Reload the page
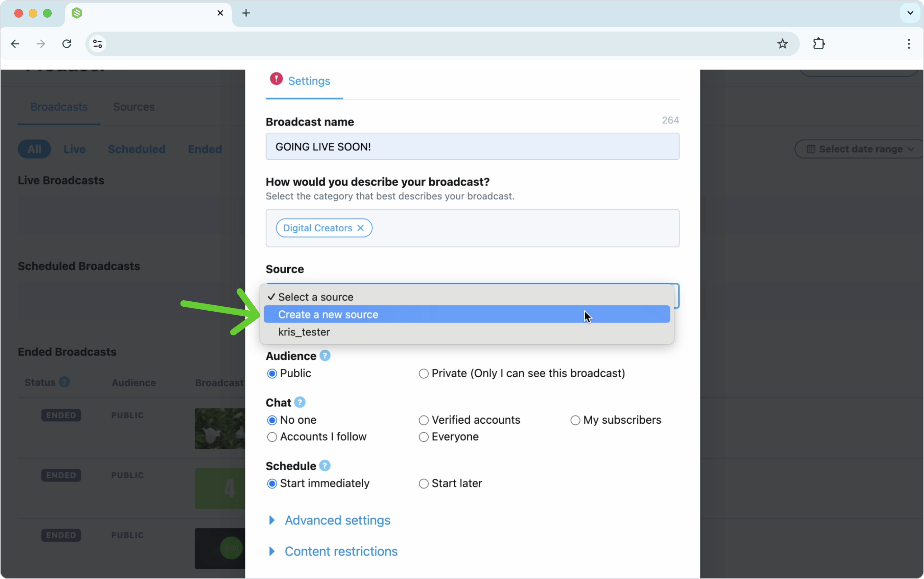This screenshot has width=924, height=579. (67, 44)
